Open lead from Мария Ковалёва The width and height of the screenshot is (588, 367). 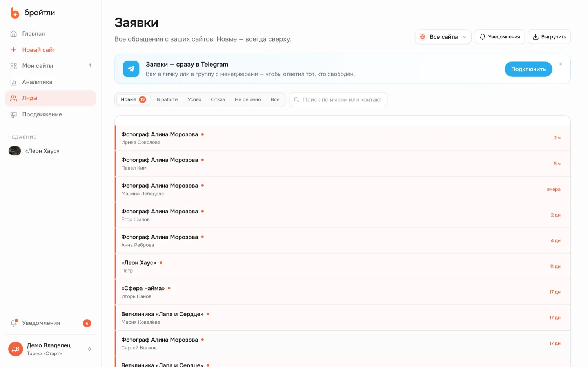343,318
